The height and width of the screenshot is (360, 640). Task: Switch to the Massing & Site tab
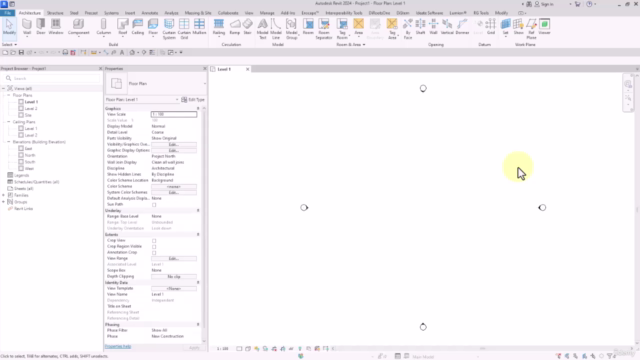tap(198, 13)
